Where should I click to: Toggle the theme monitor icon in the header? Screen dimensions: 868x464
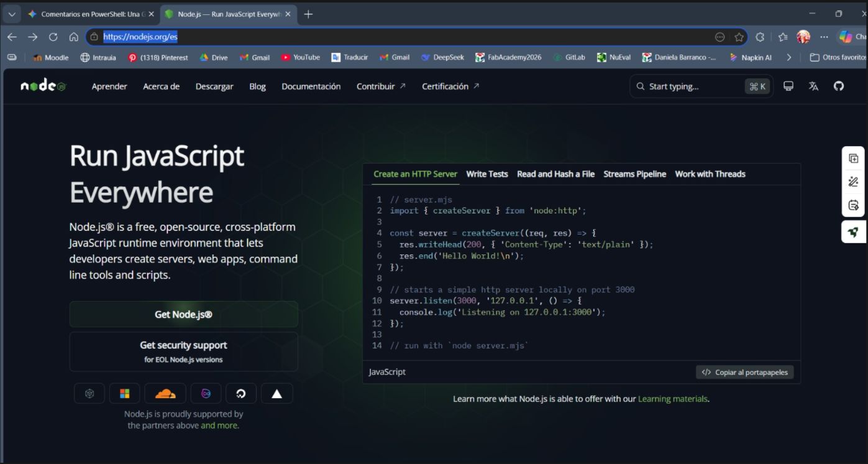[788, 86]
